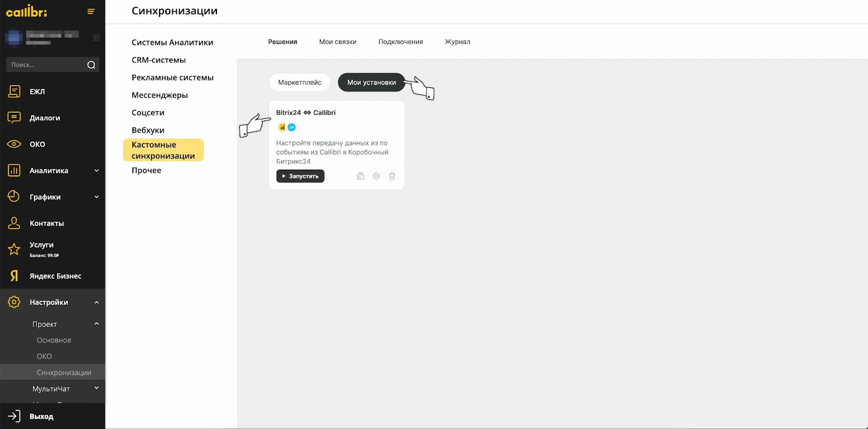The width and height of the screenshot is (868, 429).
Task: Open Диалоги via the chat bubble icon
Action: [14, 118]
